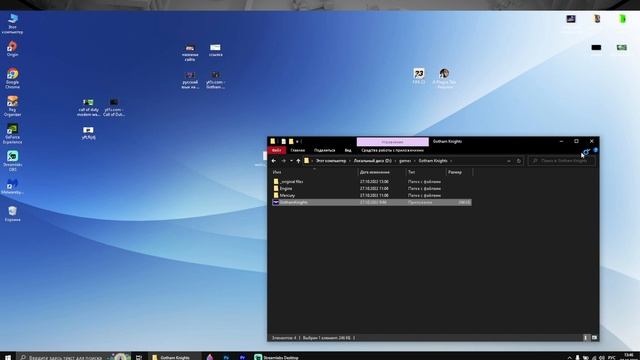Image resolution: width=640 pixels, height=360 pixels.
Task: Expand address bar history dropdown
Action: coord(509,161)
